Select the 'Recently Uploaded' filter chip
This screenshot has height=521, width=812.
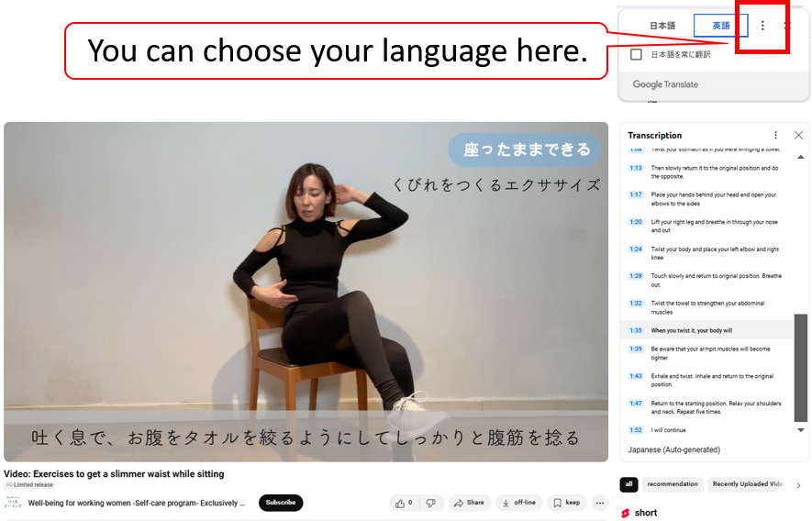click(747, 484)
